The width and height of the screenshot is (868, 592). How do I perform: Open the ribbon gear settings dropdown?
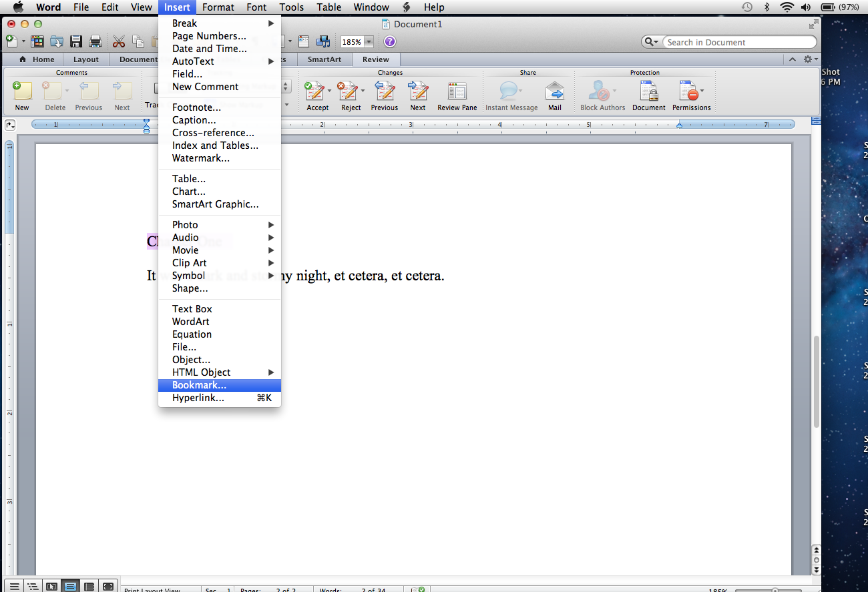pos(809,59)
